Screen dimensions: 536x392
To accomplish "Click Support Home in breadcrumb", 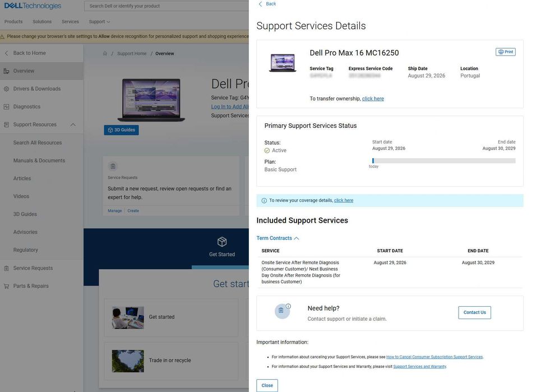I will 132,54.
